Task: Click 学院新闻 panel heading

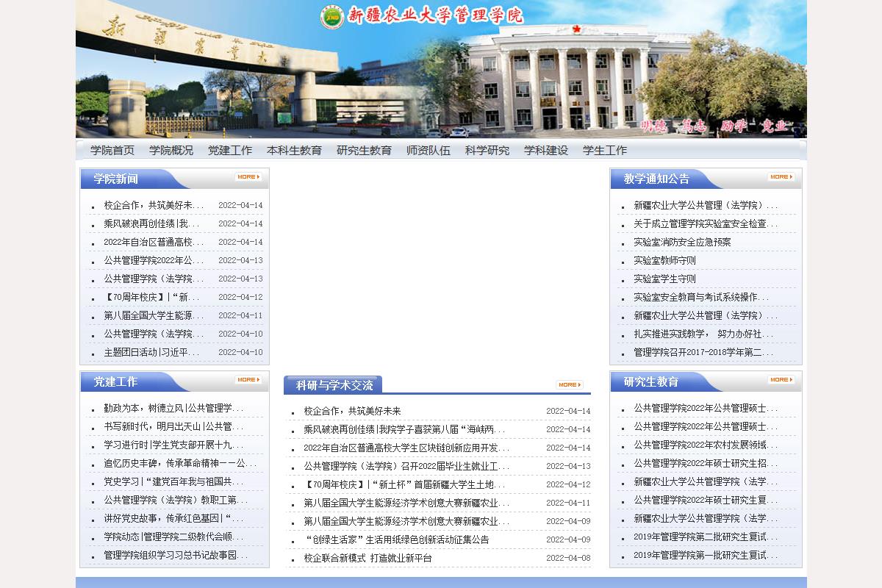Action: (x=115, y=179)
